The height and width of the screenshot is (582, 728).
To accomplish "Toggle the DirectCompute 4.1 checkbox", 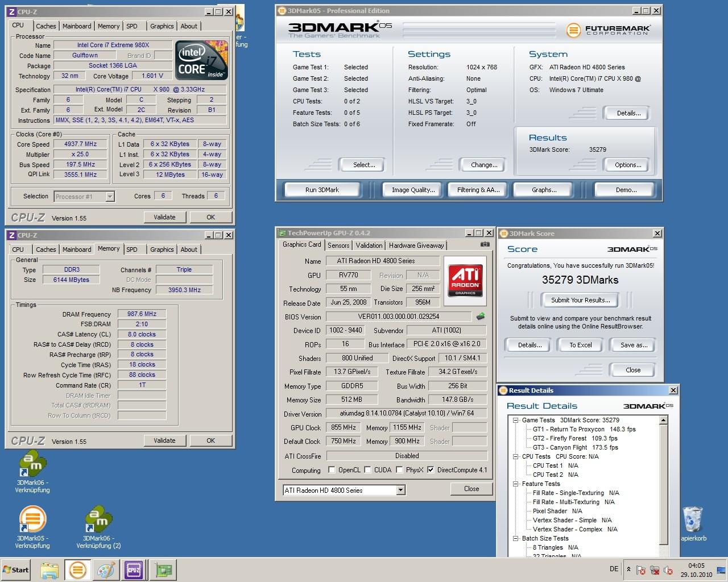I will [x=431, y=469].
